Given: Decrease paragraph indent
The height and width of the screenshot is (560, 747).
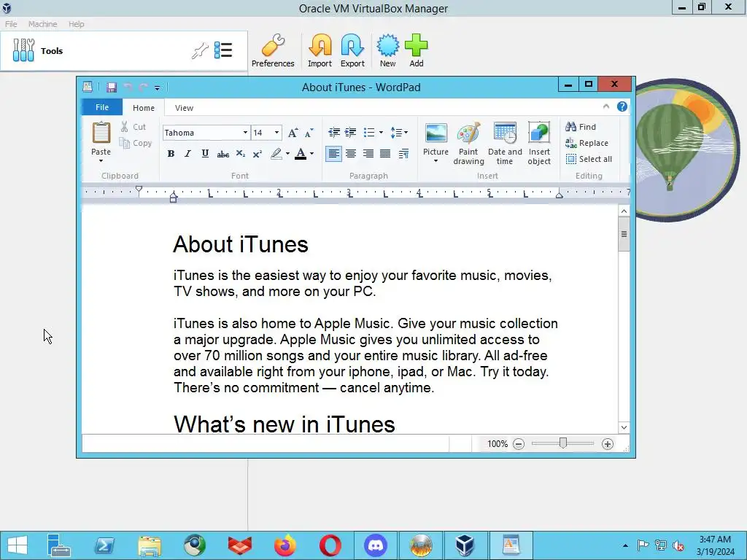Looking at the screenshot, I should (334, 133).
